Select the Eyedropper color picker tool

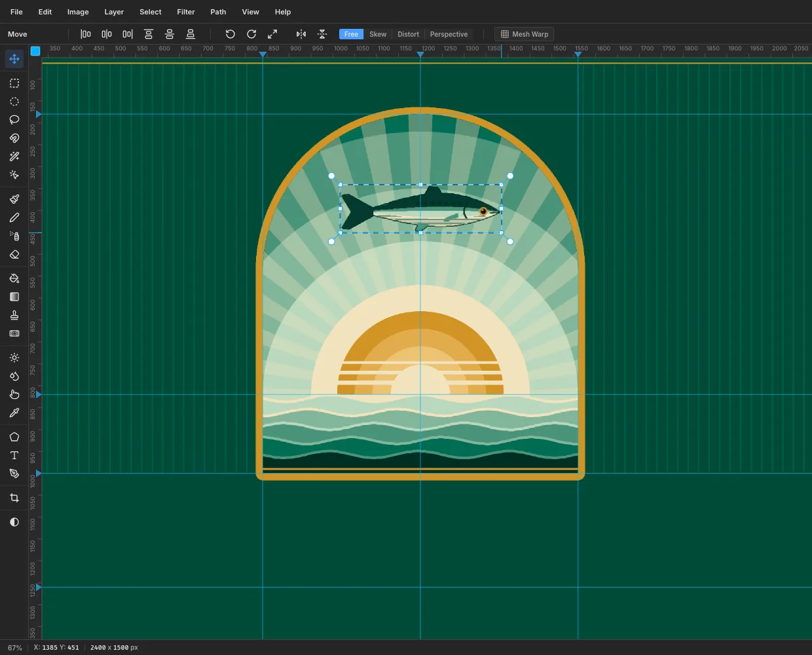[14, 413]
